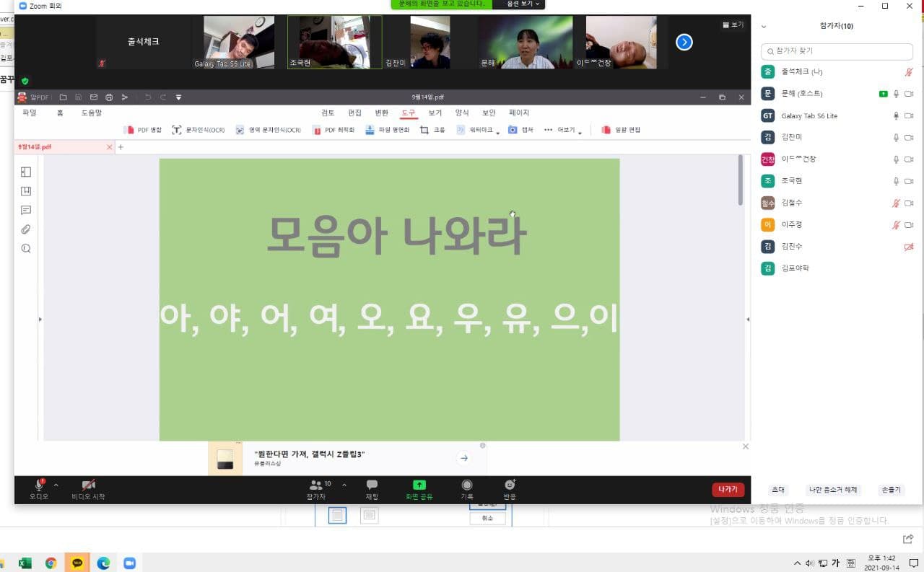This screenshot has height=572, width=924.
Task: Open the bookmarks panel in PDF sidebar
Action: [26, 191]
